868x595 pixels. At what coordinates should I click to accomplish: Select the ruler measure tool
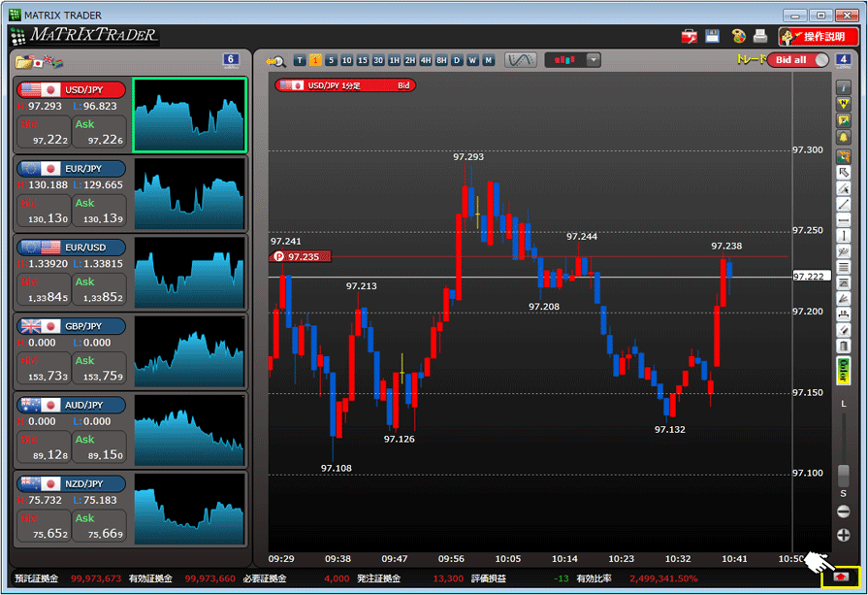click(x=843, y=314)
